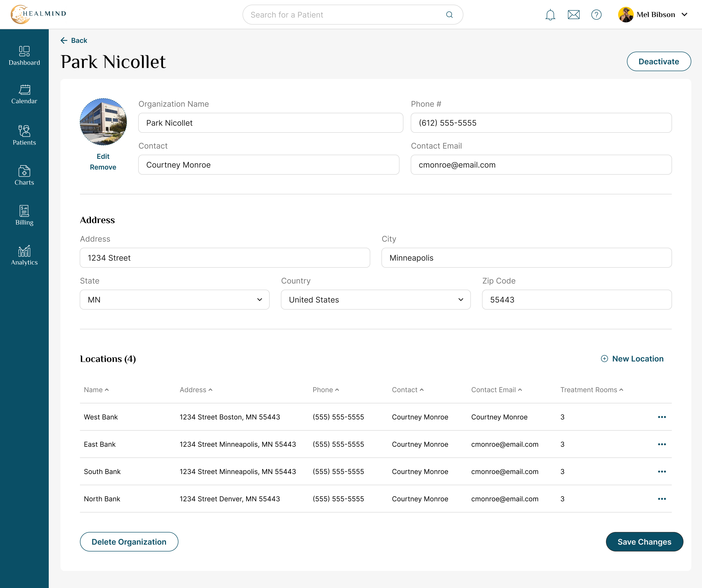
Task: Click Mel Bibson's profile avatar
Action: pyautogui.click(x=626, y=15)
